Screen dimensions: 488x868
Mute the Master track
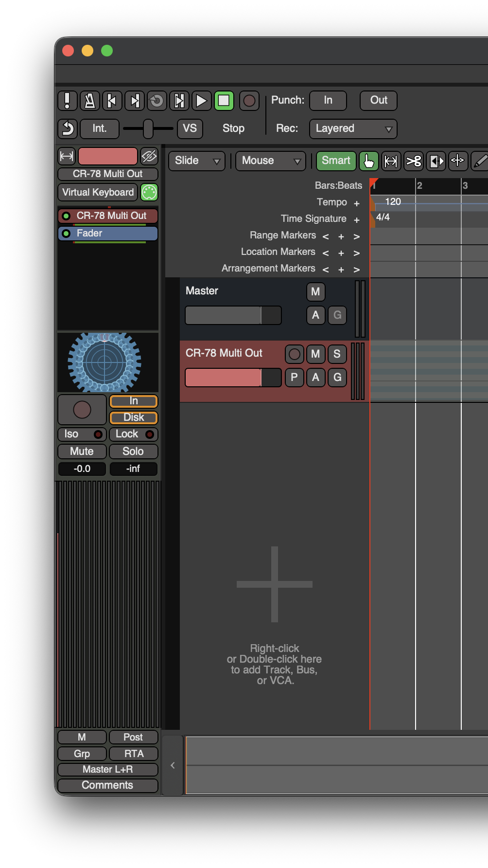pyautogui.click(x=315, y=291)
